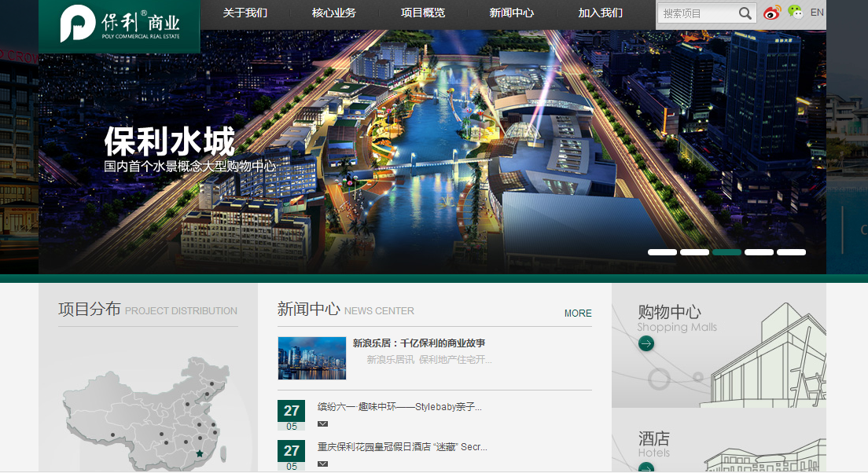Screen dimensions: 868x473
Task: Open the 购物中心 Shopping Malls category title
Action: [676, 318]
